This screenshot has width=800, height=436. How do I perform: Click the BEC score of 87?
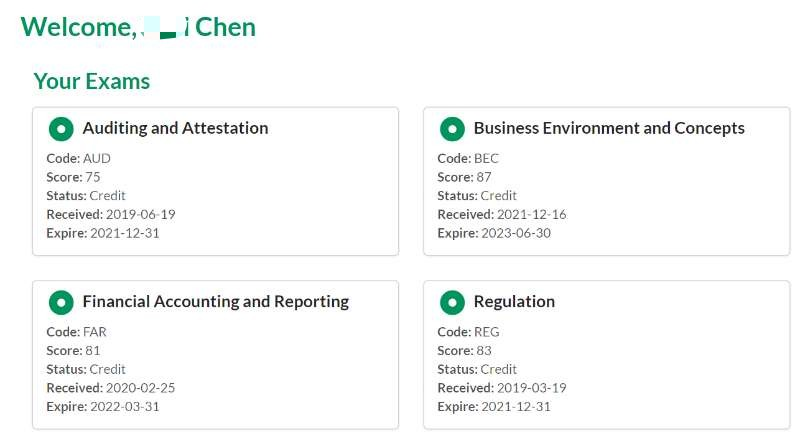[x=484, y=177]
